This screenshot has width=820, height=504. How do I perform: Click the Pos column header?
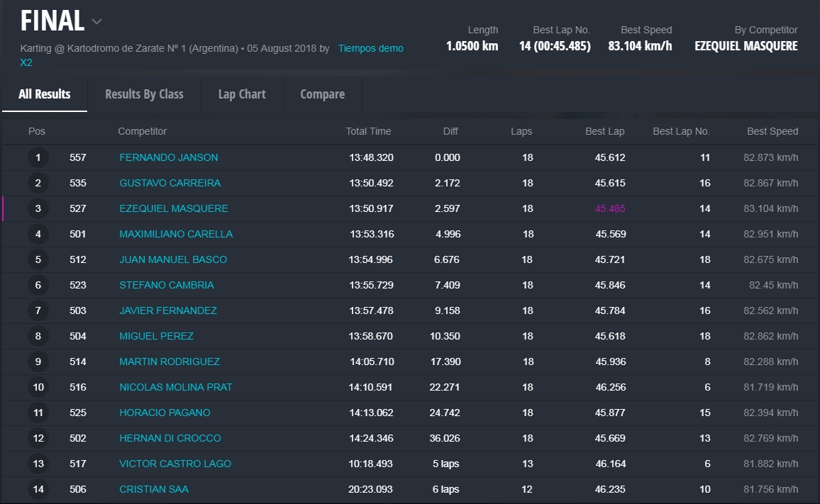click(37, 131)
